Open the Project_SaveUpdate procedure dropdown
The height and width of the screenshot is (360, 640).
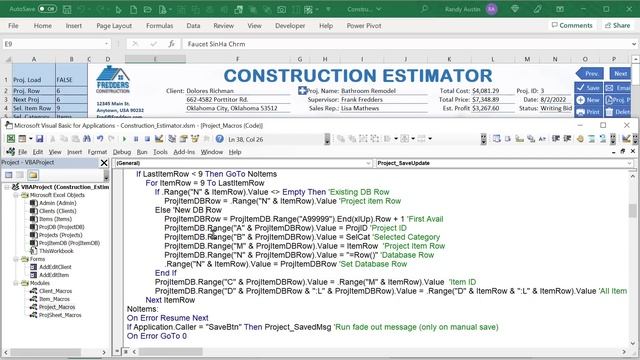(629, 163)
